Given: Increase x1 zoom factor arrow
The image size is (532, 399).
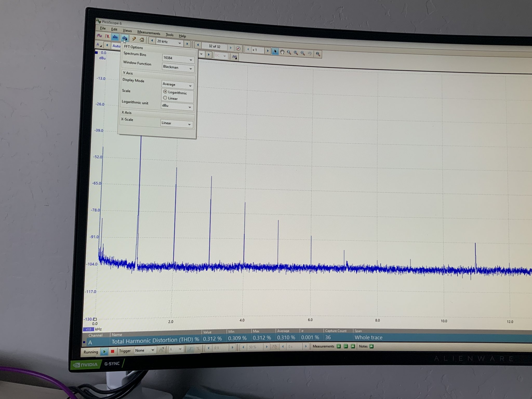Looking at the screenshot, I should pos(268,51).
